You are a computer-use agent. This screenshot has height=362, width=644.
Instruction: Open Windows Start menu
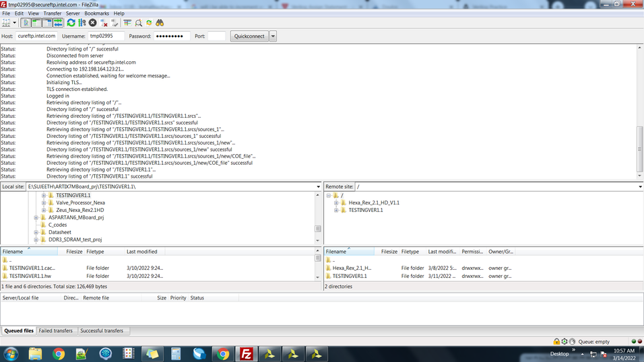point(11,354)
